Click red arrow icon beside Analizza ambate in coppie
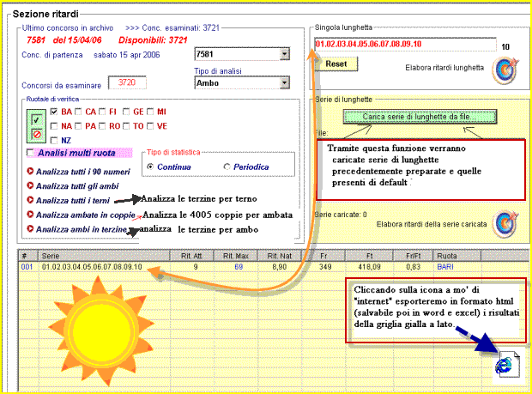Image resolution: width=532 pixels, height=394 pixels. (x=30, y=215)
